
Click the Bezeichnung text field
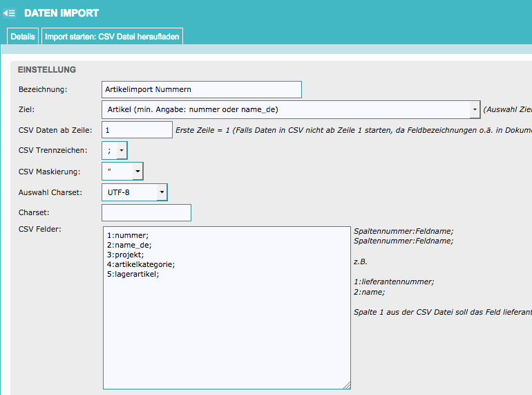pyautogui.click(x=201, y=89)
